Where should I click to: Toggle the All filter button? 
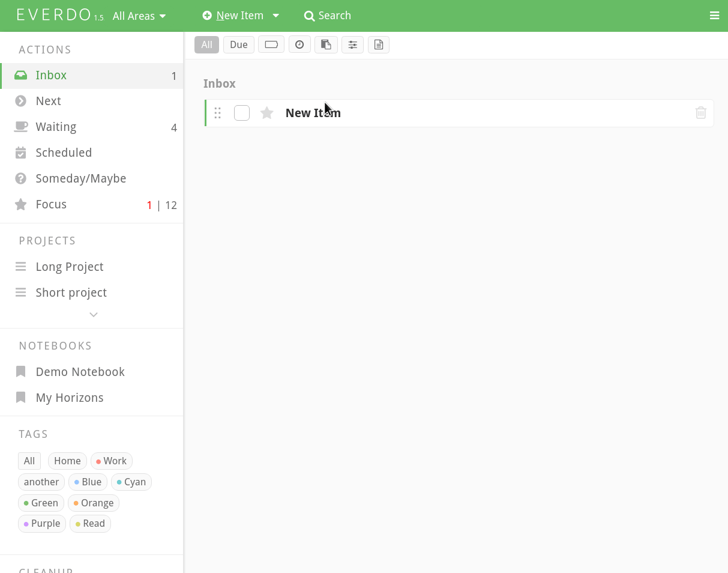click(x=206, y=44)
